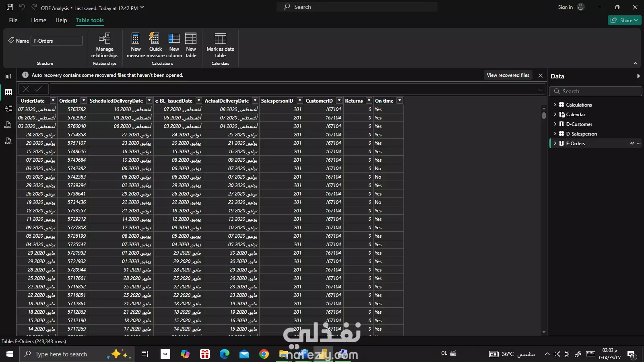Select the Table tools tab
The width and height of the screenshot is (644, 362).
click(x=90, y=20)
